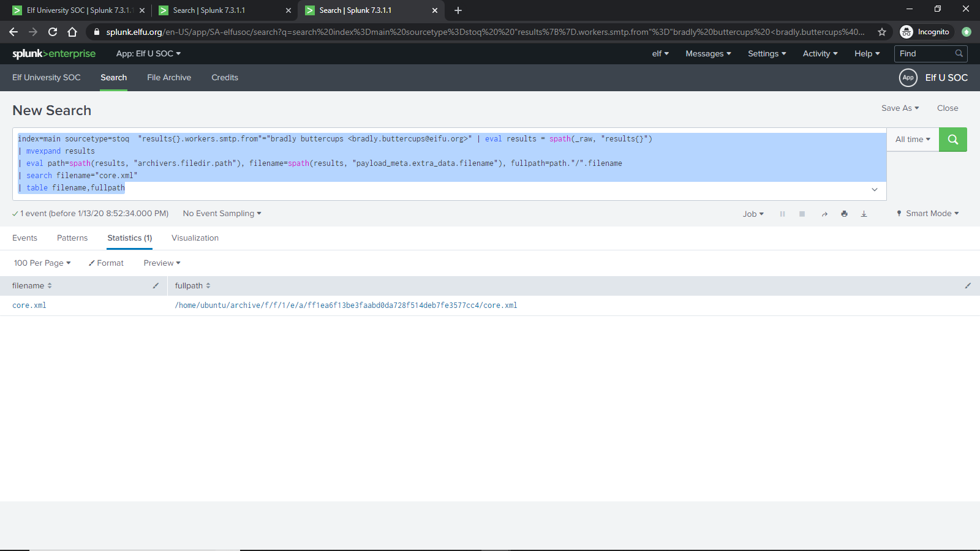
Task: Click the browser address bar URL
Action: tap(485, 32)
